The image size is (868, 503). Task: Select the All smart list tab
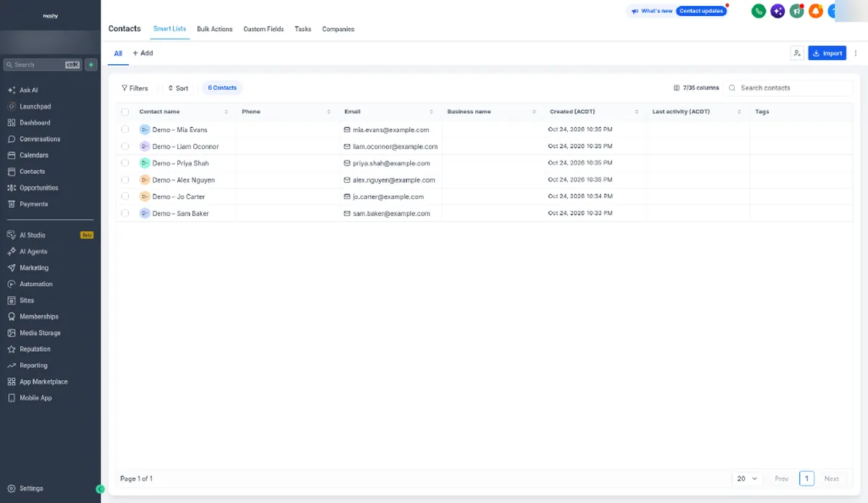pyautogui.click(x=118, y=53)
